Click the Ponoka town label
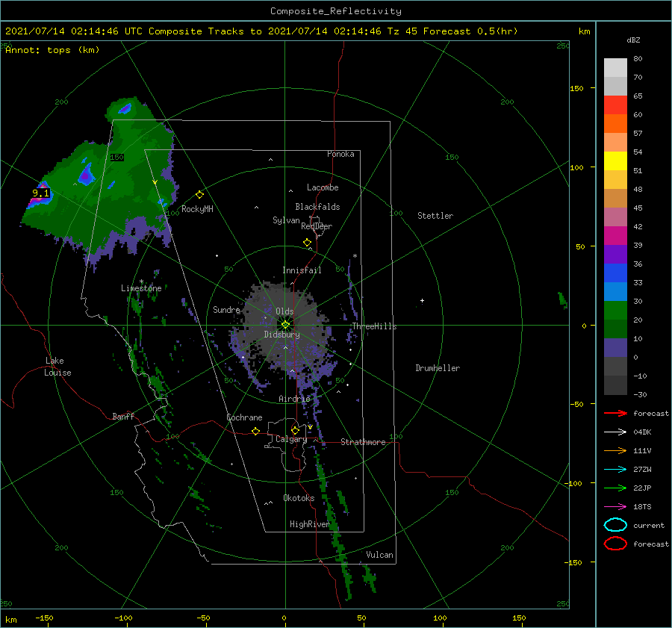The width and height of the screenshot is (672, 628). pyautogui.click(x=340, y=154)
